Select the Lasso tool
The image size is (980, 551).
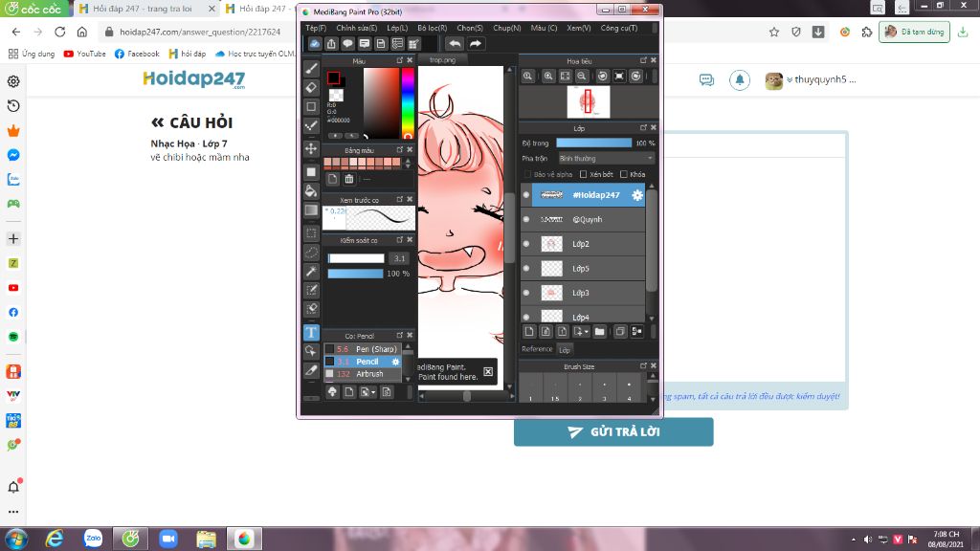(x=311, y=253)
